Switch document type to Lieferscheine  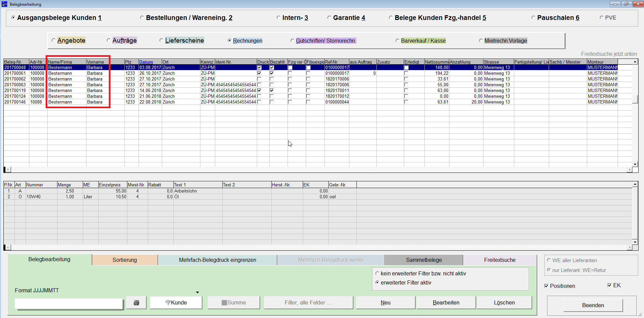click(182, 40)
